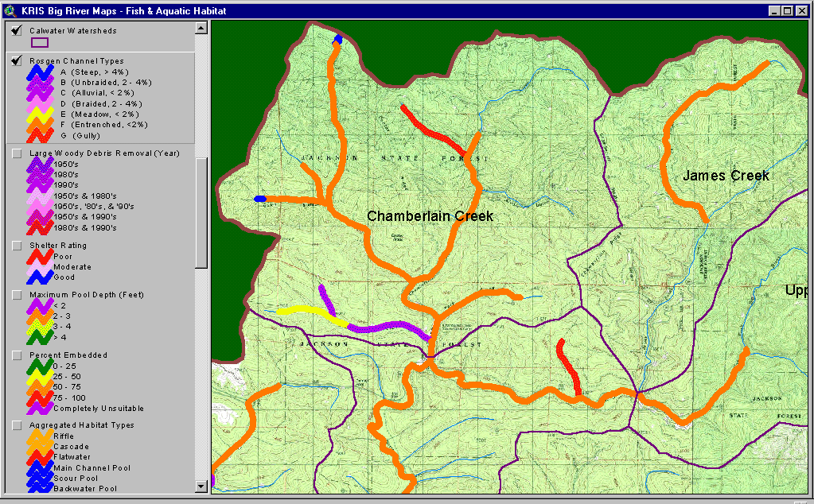Viewport: 814px width, 504px height.
Task: Click the Poor shelter rating red symbol
Action: (40, 257)
